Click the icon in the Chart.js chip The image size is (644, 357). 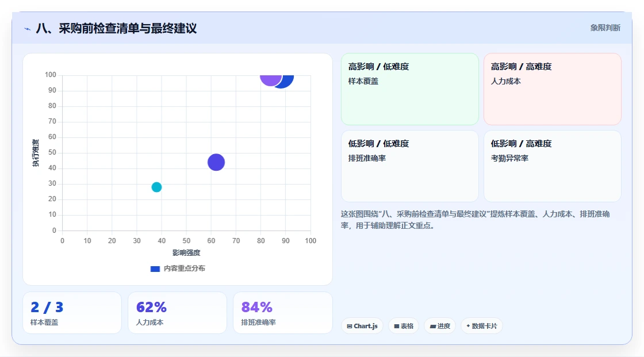tap(350, 326)
